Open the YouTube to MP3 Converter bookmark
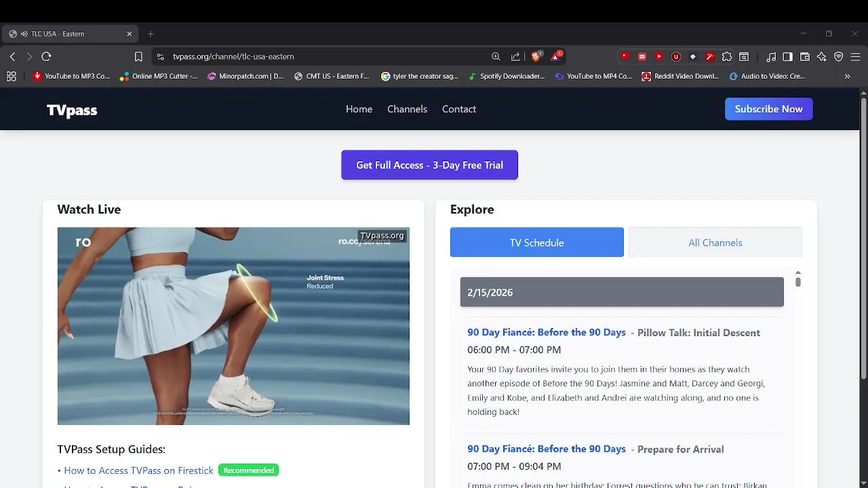 (72, 77)
